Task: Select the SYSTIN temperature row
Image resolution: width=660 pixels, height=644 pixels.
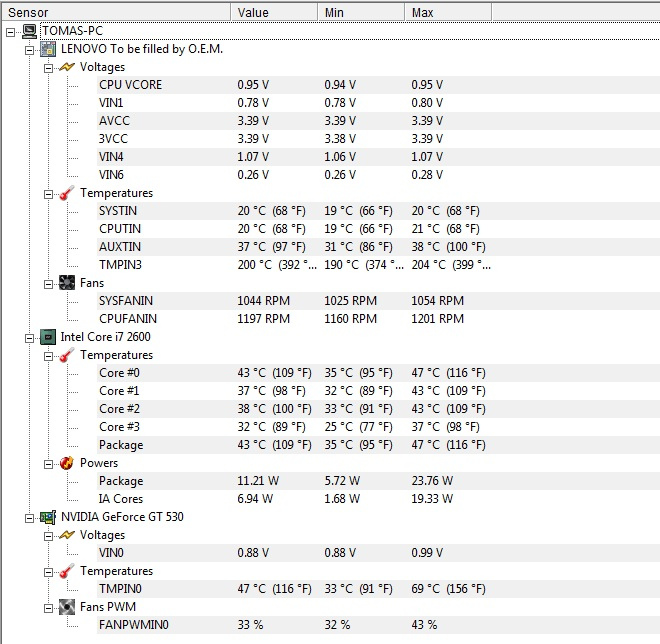Action: coord(378,211)
